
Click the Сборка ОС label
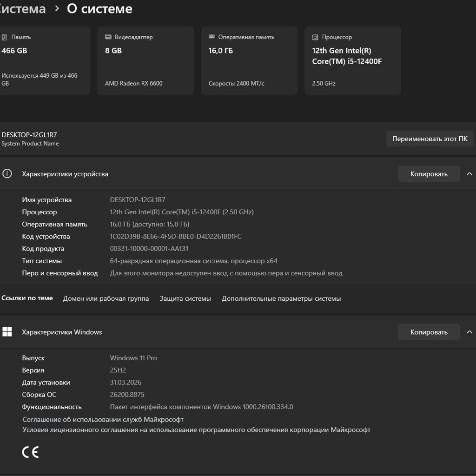(39, 395)
